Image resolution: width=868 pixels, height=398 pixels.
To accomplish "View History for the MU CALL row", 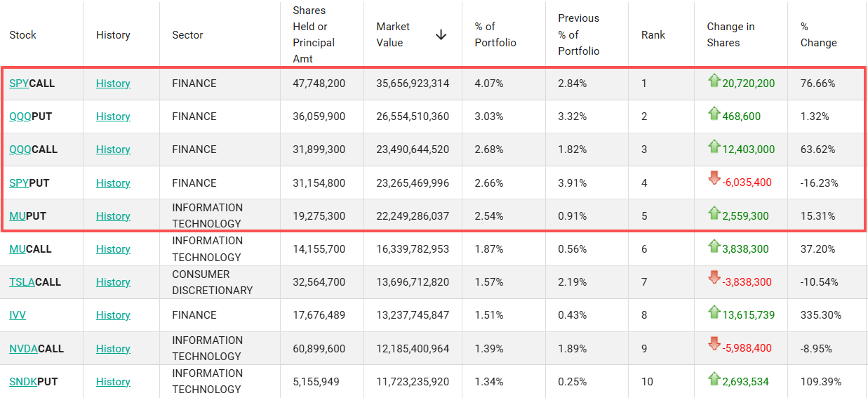I will (113, 249).
